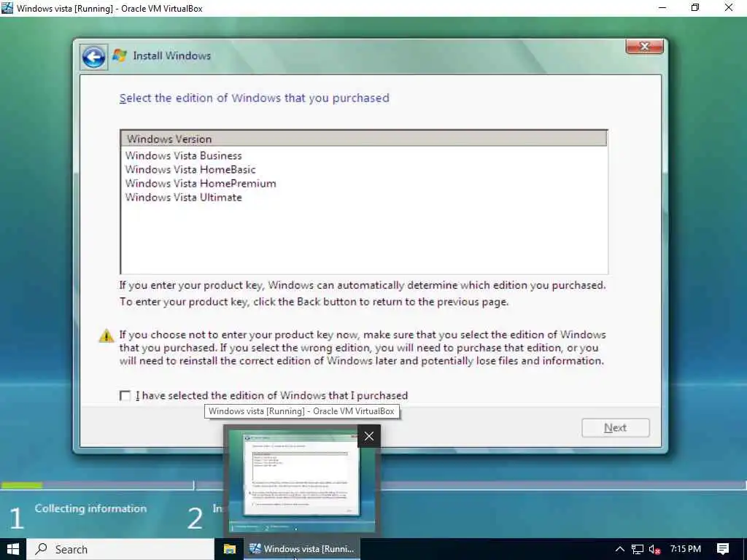Screen dimensions: 747x560
Task: Open the Action Center notifications icon
Action: (723, 549)
